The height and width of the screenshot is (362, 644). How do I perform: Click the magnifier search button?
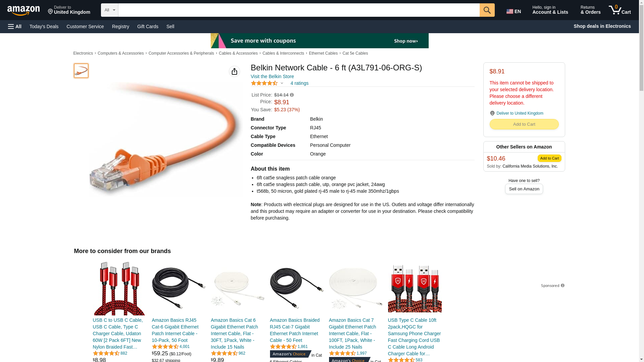pos(487,10)
